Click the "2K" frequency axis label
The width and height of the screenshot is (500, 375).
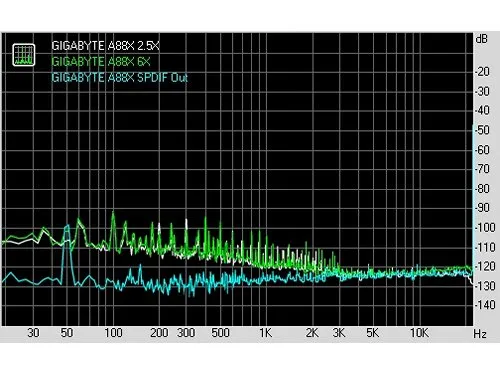[312, 333]
